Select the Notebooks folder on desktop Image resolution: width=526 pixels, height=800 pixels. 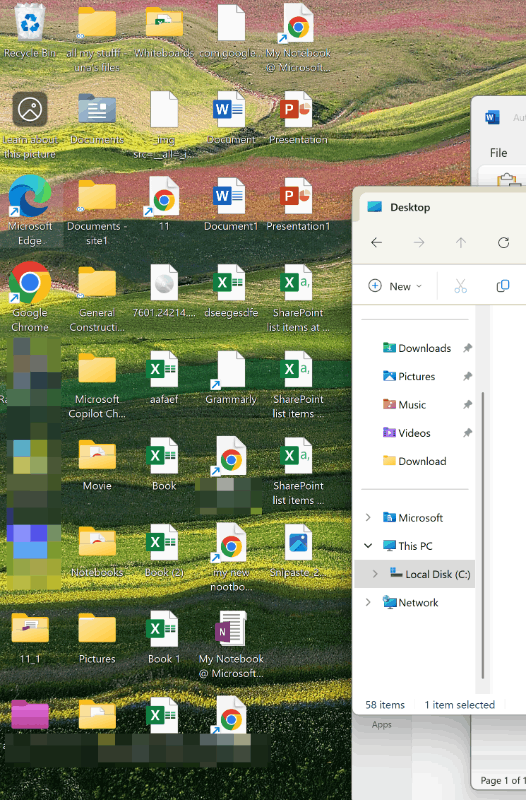click(x=97, y=551)
